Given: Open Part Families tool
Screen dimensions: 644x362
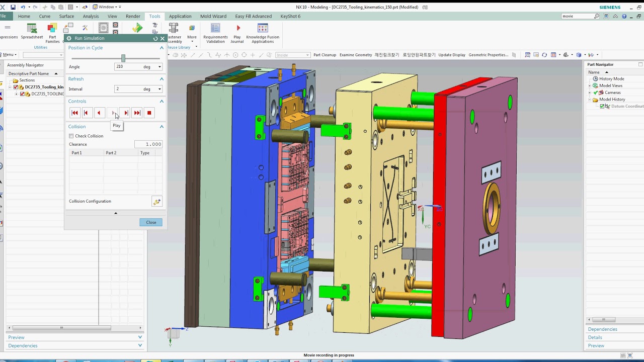Looking at the screenshot, I should 52,33.
